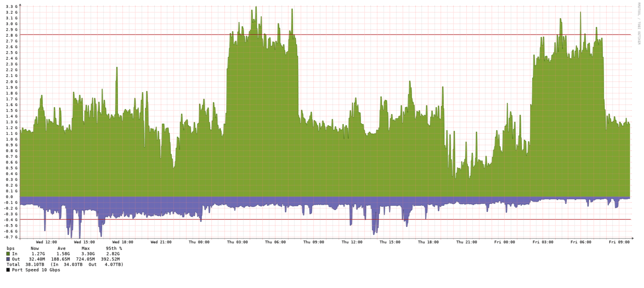Click the Wed 12:00 axis label
The image size is (644, 288).
click(46, 242)
